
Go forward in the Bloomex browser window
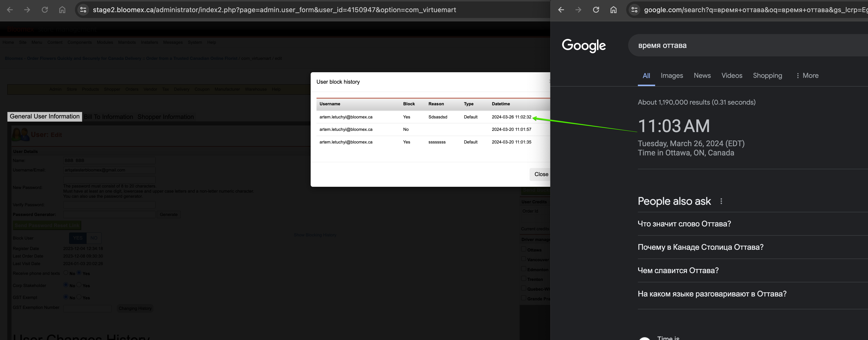[27, 10]
